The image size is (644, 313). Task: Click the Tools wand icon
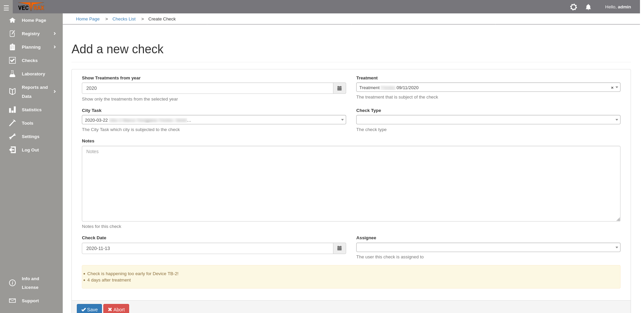(x=12, y=123)
